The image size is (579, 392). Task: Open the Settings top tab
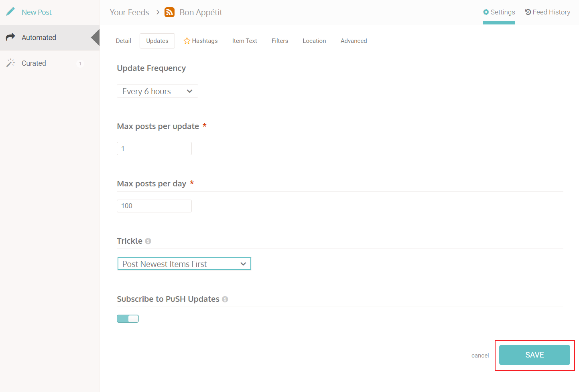point(499,12)
